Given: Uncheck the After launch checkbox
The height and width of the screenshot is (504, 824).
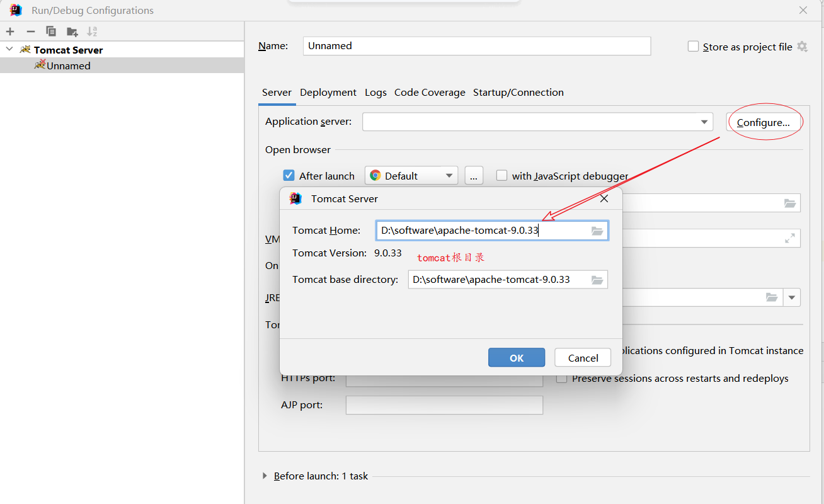Looking at the screenshot, I should tap(289, 176).
